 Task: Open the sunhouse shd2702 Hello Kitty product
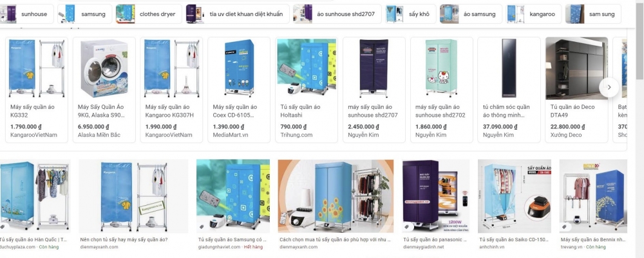(x=442, y=90)
